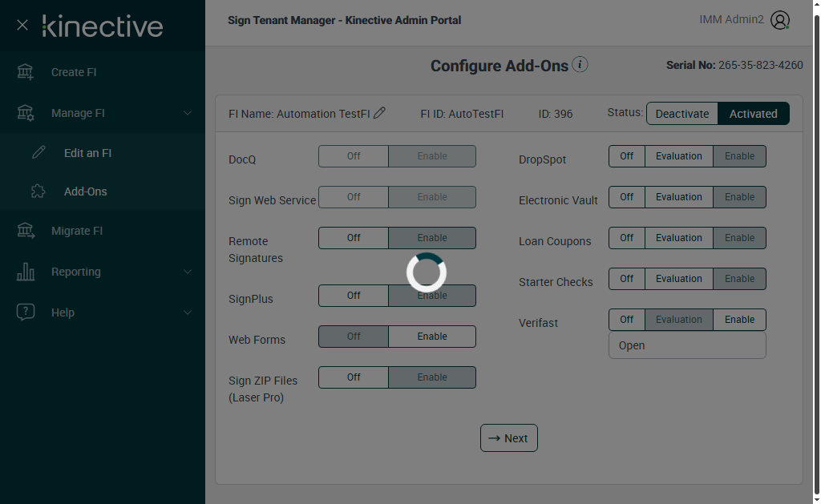Click the FI ID: AutoTestFI text
821x504 pixels.
(x=462, y=114)
